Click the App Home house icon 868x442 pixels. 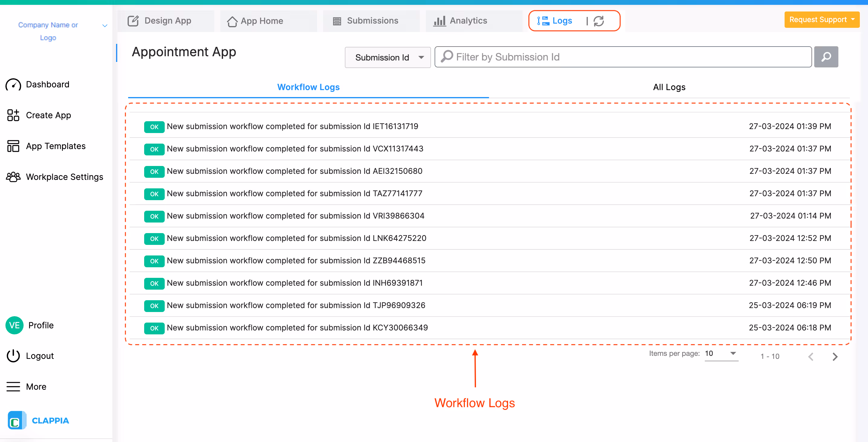[x=232, y=21]
